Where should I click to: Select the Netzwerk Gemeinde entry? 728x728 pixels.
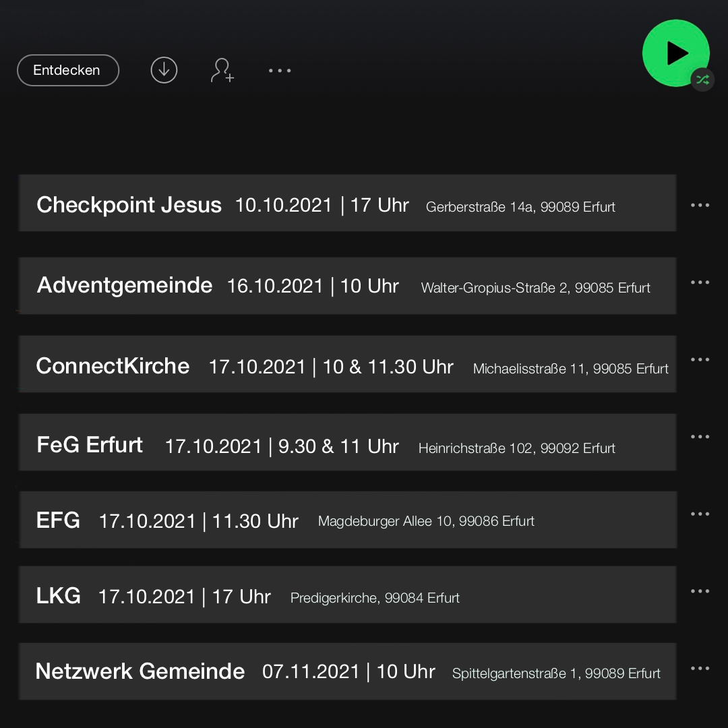tap(347, 671)
